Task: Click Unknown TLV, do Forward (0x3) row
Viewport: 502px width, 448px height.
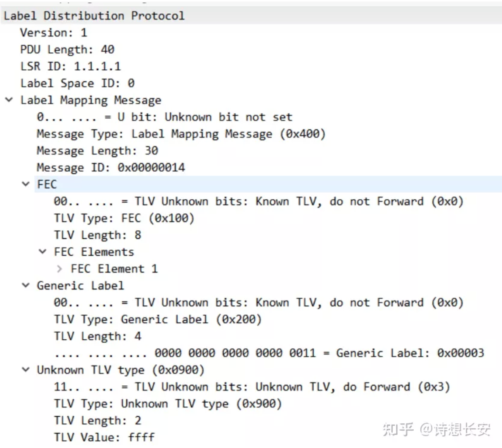Action: click(252, 387)
